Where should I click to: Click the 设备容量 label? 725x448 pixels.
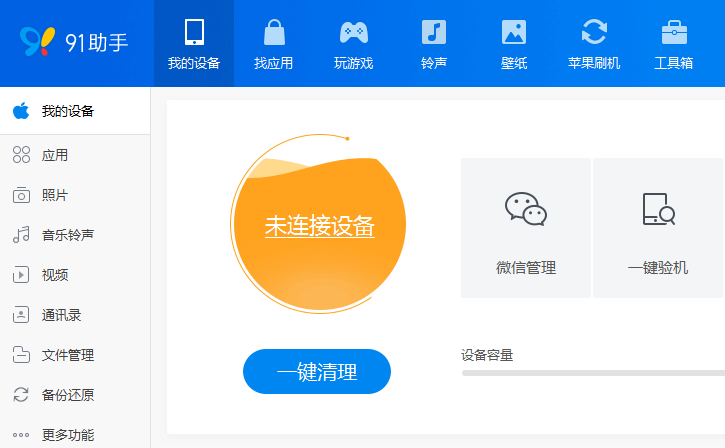pos(487,355)
